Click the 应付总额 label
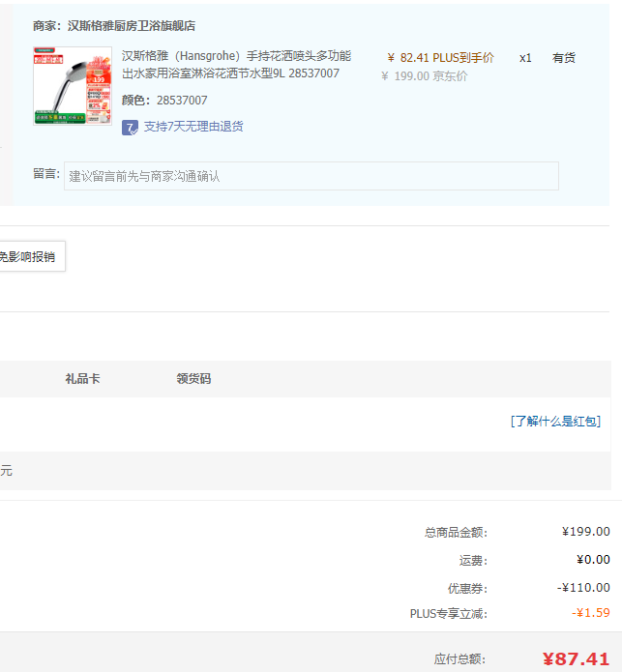The height and width of the screenshot is (672, 622). (x=459, y=658)
